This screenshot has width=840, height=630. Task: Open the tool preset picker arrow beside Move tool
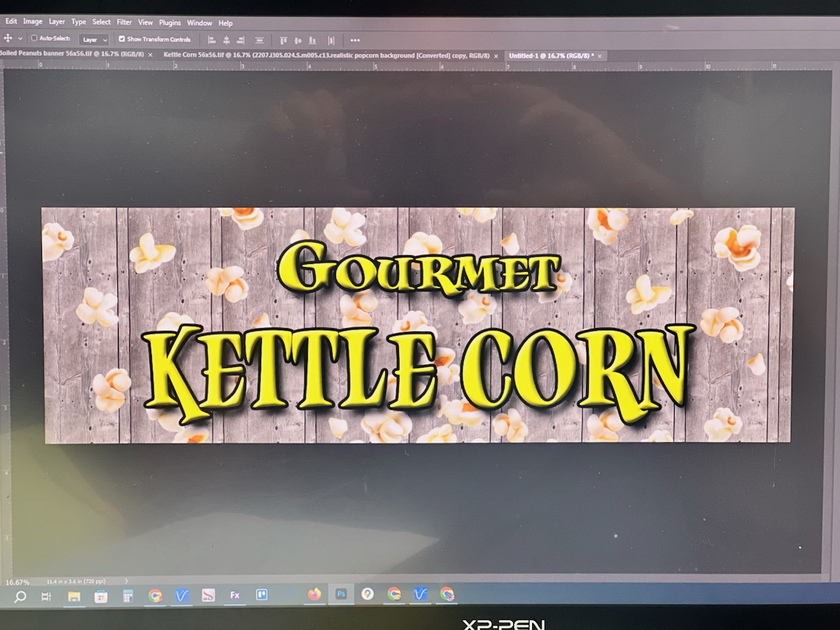tap(20, 39)
